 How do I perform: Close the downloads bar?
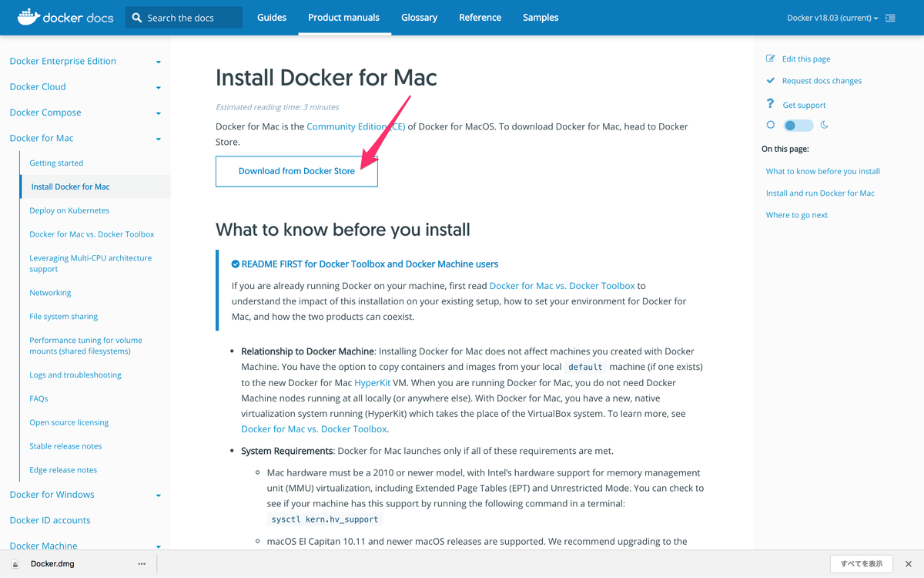[909, 564]
